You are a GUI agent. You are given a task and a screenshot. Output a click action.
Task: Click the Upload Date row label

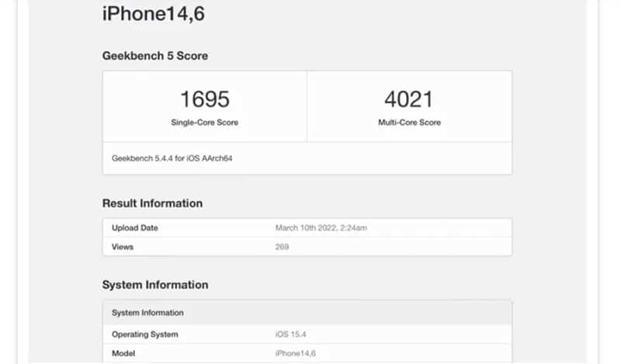(x=135, y=228)
